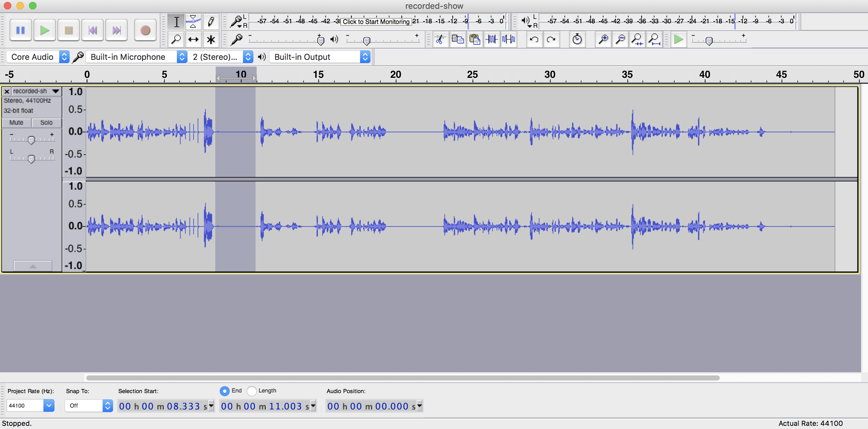Click the Undo icon
Viewport: 868px width, 429px height.
click(534, 39)
